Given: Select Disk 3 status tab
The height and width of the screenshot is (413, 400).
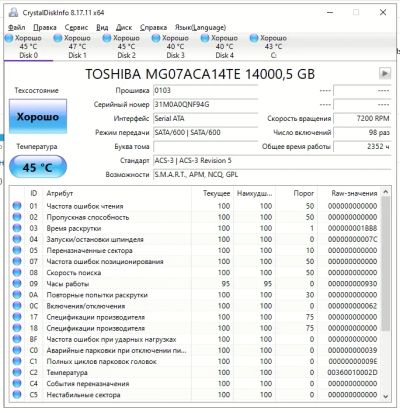Looking at the screenshot, I should coord(175,47).
